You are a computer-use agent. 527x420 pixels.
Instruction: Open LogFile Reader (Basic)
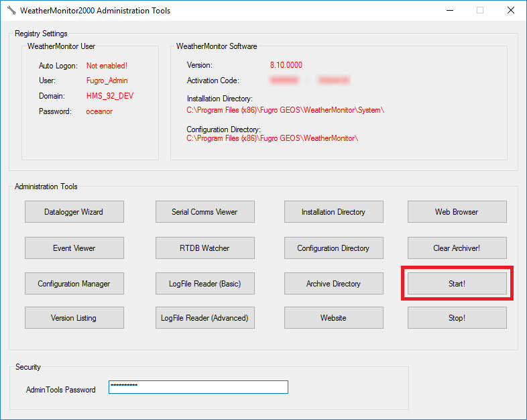tap(205, 284)
